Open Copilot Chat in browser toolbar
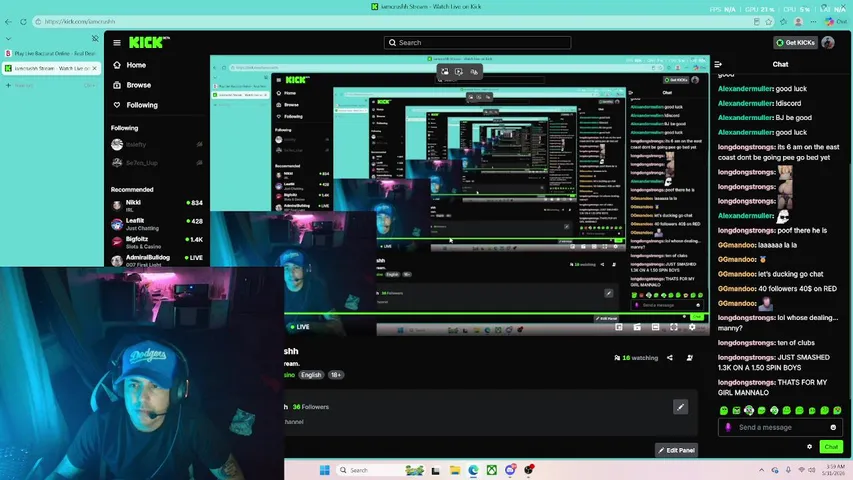853x480 pixels. click(x=836, y=22)
